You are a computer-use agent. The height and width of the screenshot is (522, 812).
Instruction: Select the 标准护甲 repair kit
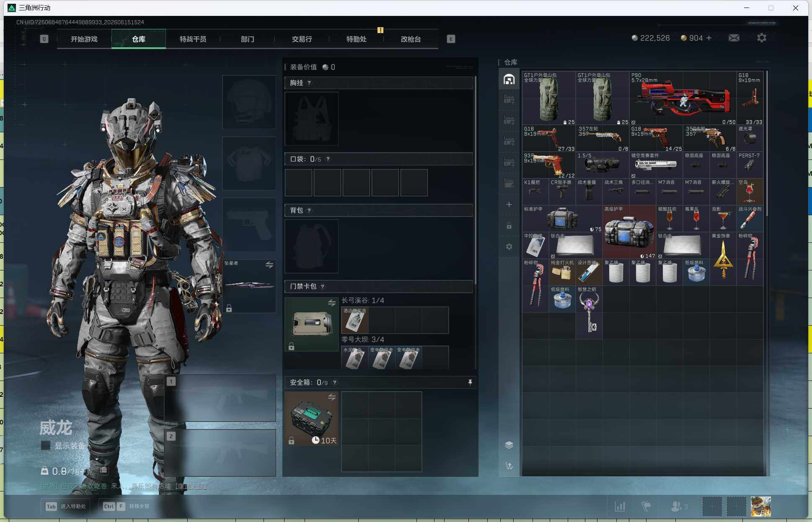(562, 219)
